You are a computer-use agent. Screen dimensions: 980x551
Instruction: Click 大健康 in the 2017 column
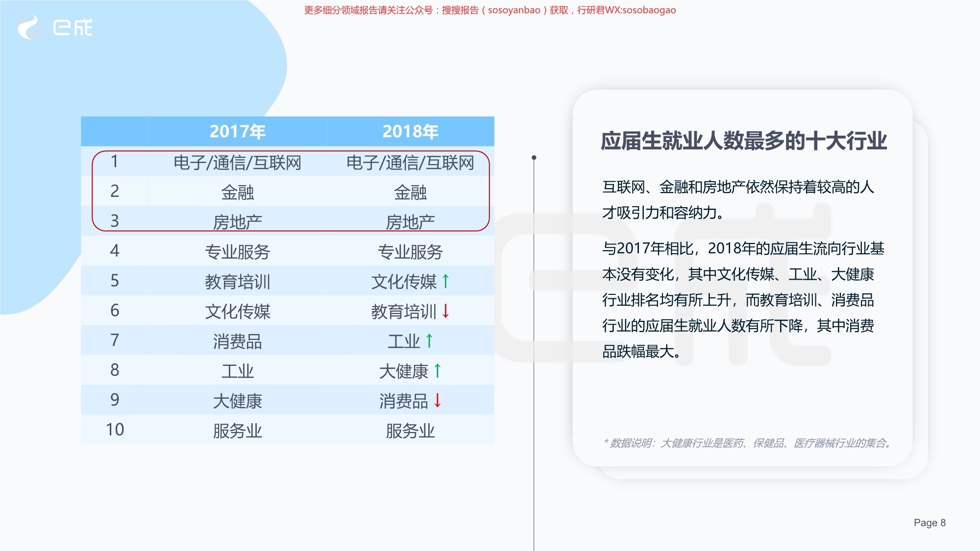(238, 402)
